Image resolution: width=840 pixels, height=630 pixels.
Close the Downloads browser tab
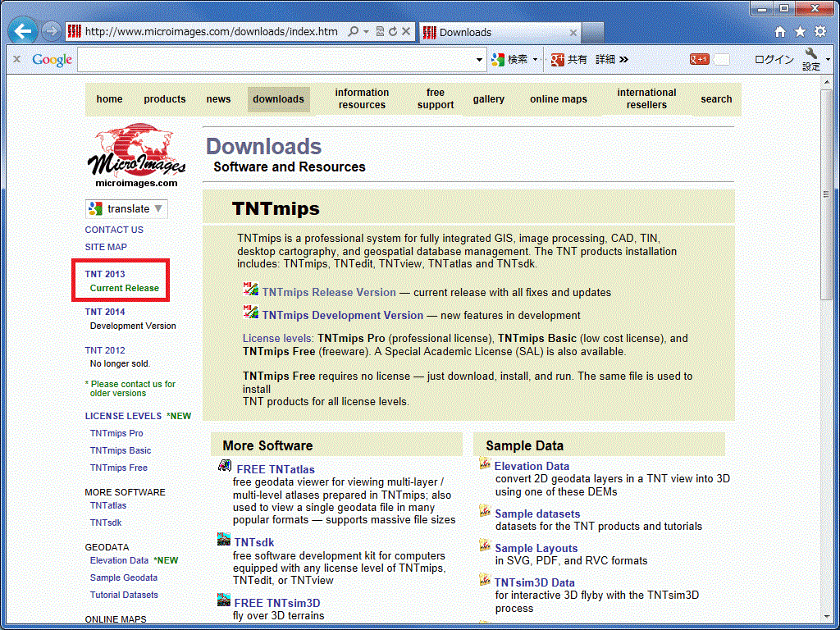573,33
